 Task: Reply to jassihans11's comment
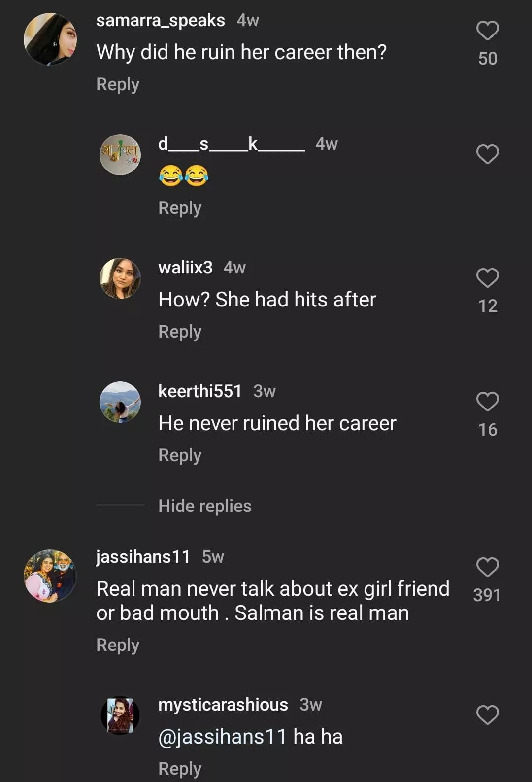click(x=118, y=645)
